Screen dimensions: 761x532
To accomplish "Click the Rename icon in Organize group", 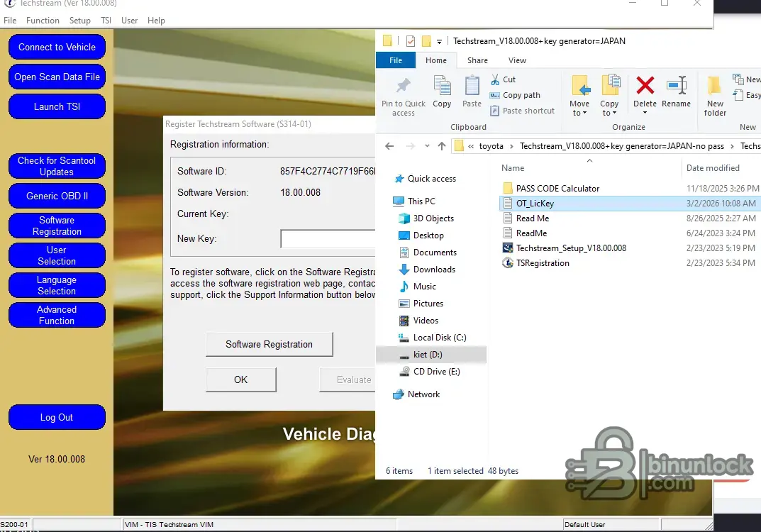I will click(x=676, y=87).
